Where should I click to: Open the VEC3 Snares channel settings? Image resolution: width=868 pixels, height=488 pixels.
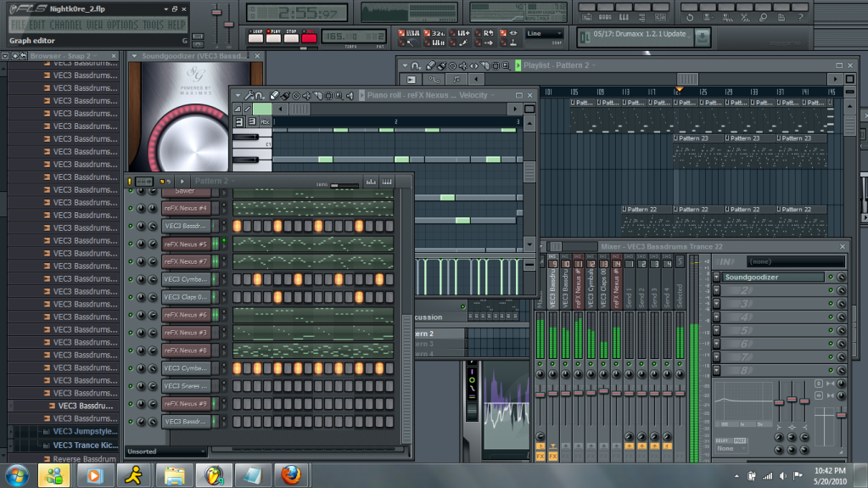point(185,386)
